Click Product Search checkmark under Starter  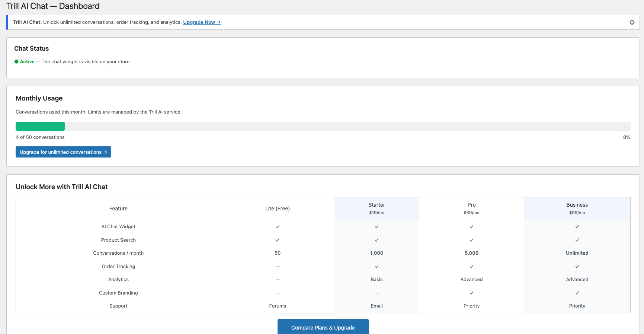click(377, 240)
